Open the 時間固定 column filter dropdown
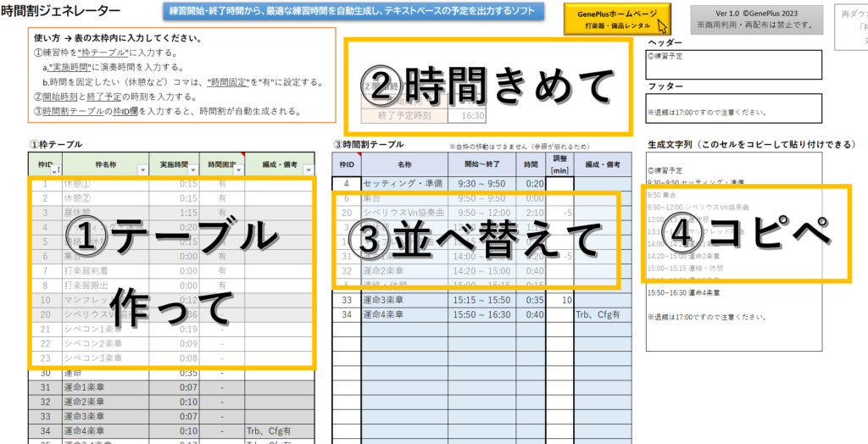868x444 pixels. pyautogui.click(x=237, y=170)
